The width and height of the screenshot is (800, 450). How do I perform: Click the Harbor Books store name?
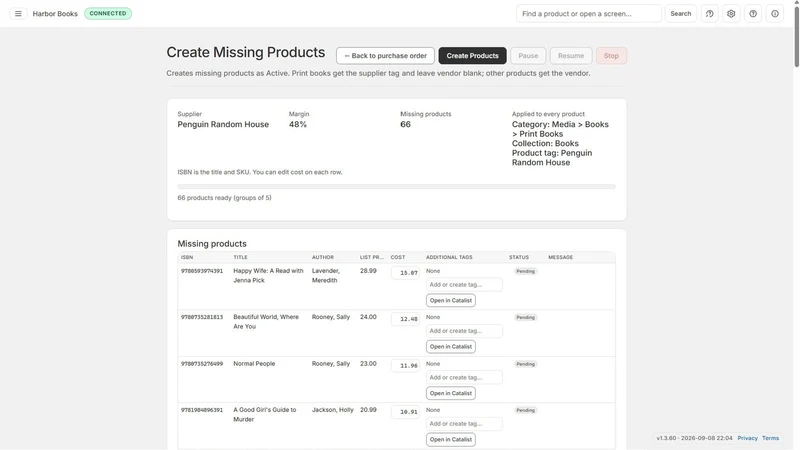tap(55, 14)
